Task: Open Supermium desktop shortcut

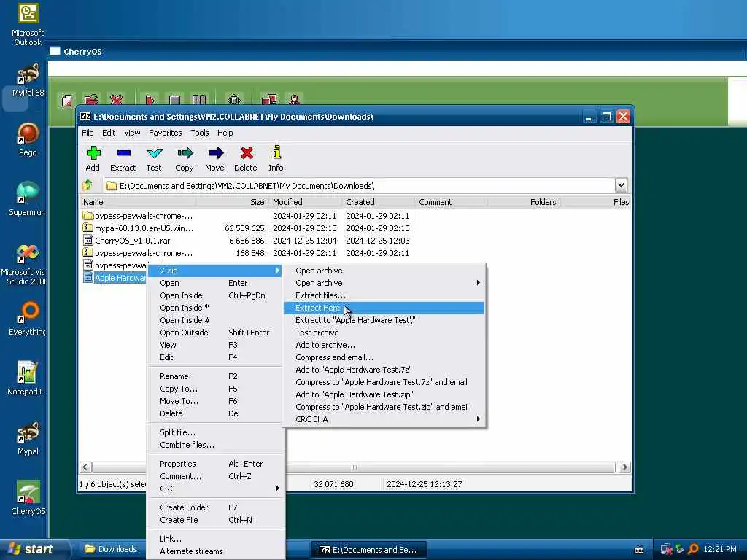Action: [27, 199]
